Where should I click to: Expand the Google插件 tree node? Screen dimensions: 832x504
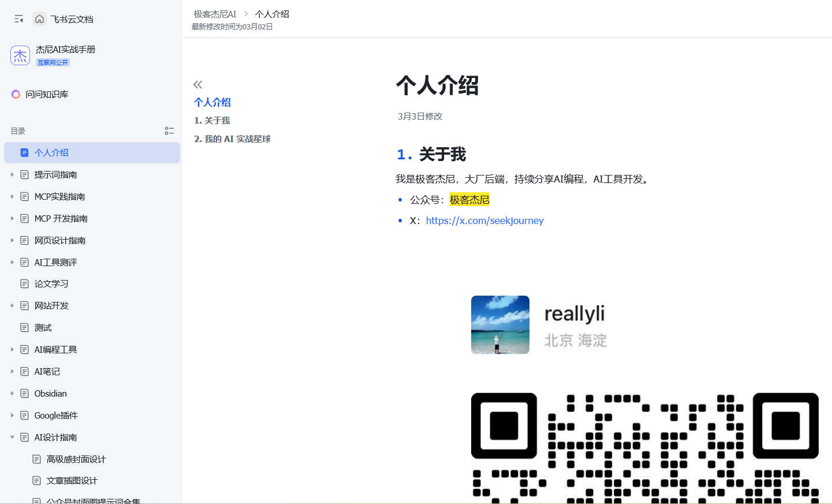(12, 415)
